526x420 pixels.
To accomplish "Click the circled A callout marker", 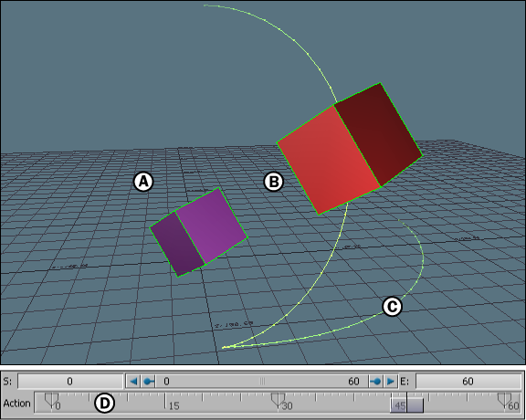I will pyautogui.click(x=143, y=182).
